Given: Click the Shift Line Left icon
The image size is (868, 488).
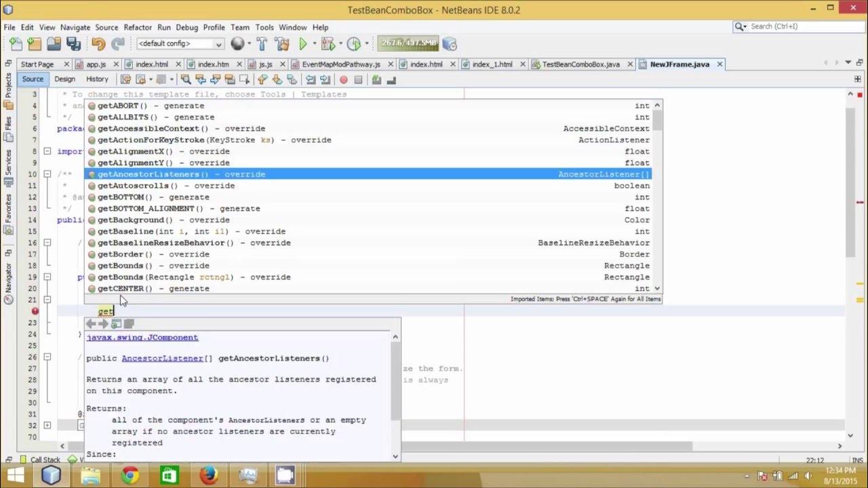Looking at the screenshot, I should click(310, 79).
